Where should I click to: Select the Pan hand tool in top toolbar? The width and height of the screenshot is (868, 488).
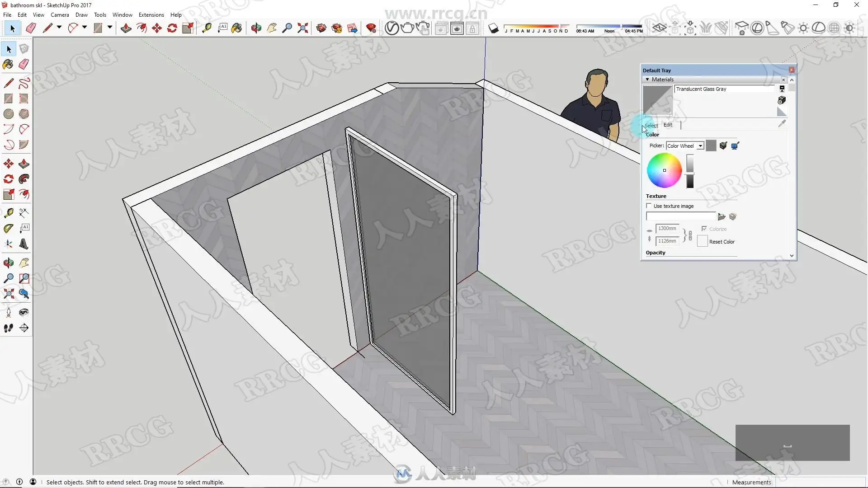(272, 28)
